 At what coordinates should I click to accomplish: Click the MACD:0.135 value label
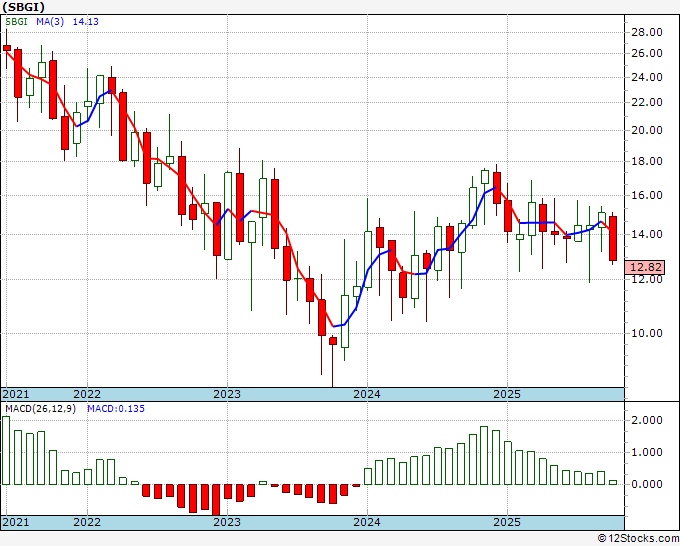[x=115, y=409]
